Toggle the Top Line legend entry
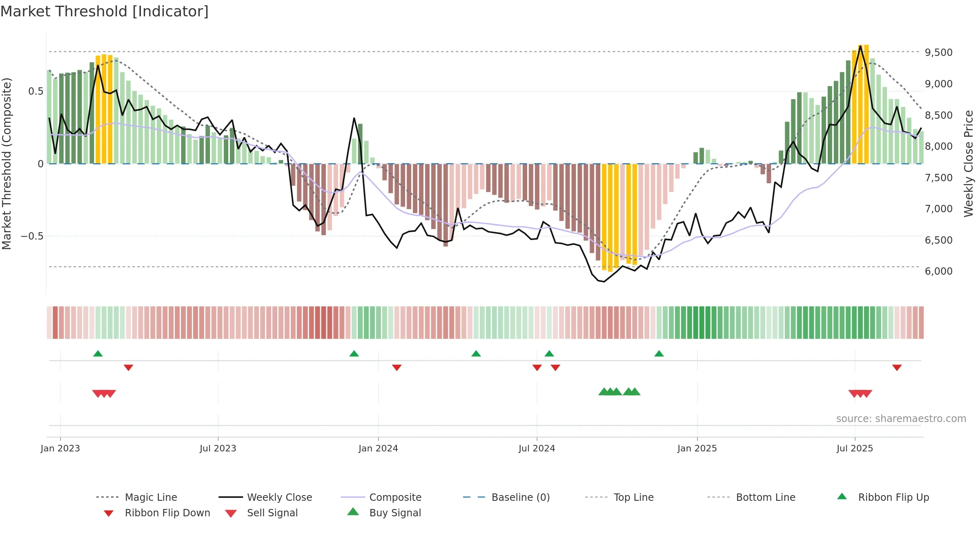The height and width of the screenshot is (551, 980). (x=619, y=497)
